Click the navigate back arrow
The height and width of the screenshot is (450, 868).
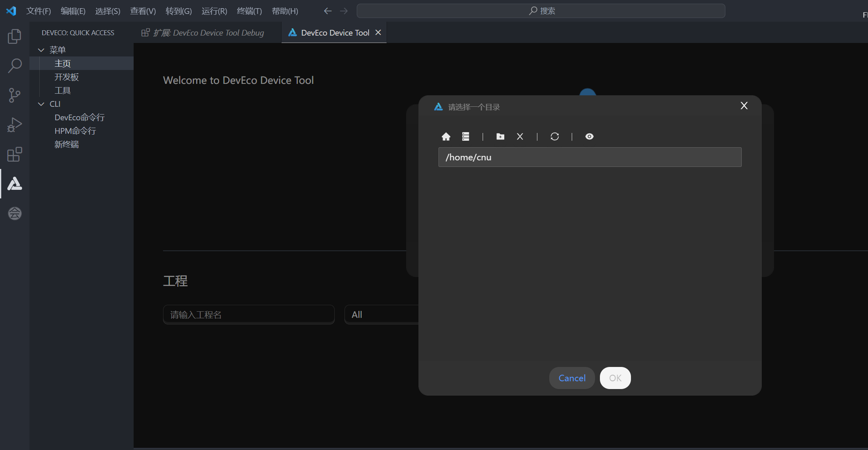328,11
